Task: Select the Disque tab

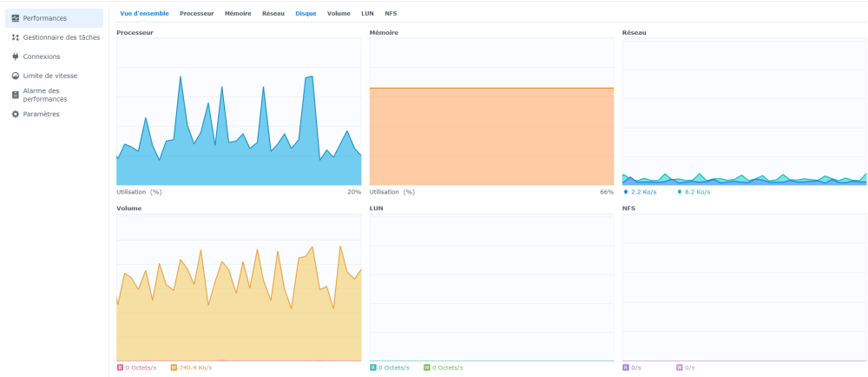Action: coord(306,14)
